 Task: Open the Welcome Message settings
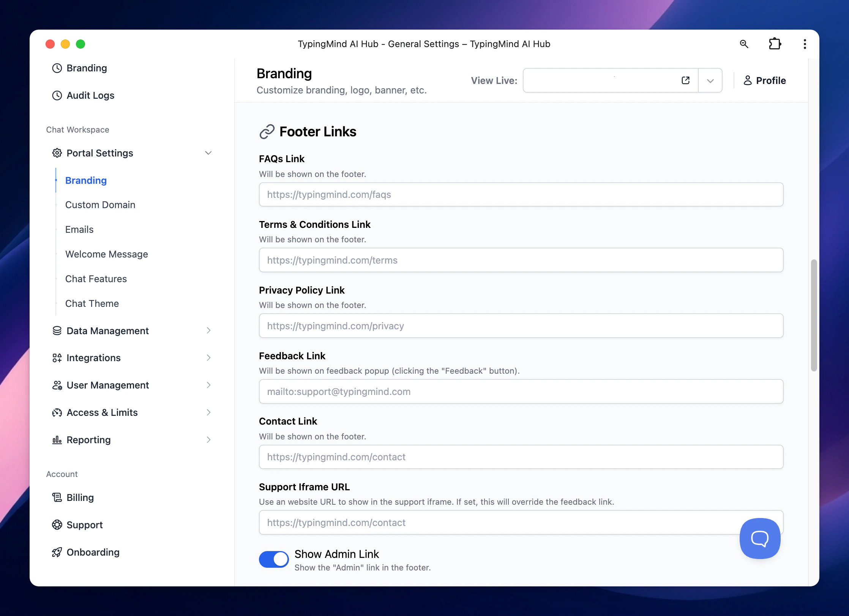click(107, 254)
